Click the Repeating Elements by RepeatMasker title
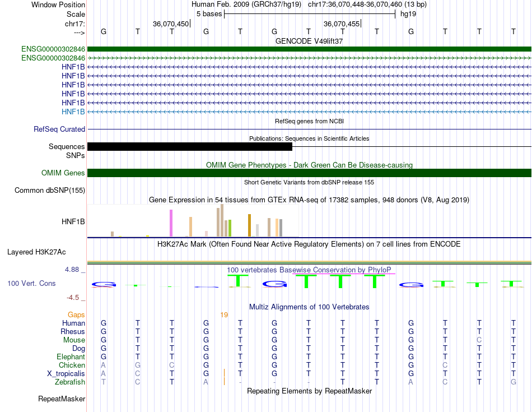Image resolution: width=532 pixels, height=412 pixels. [x=309, y=391]
